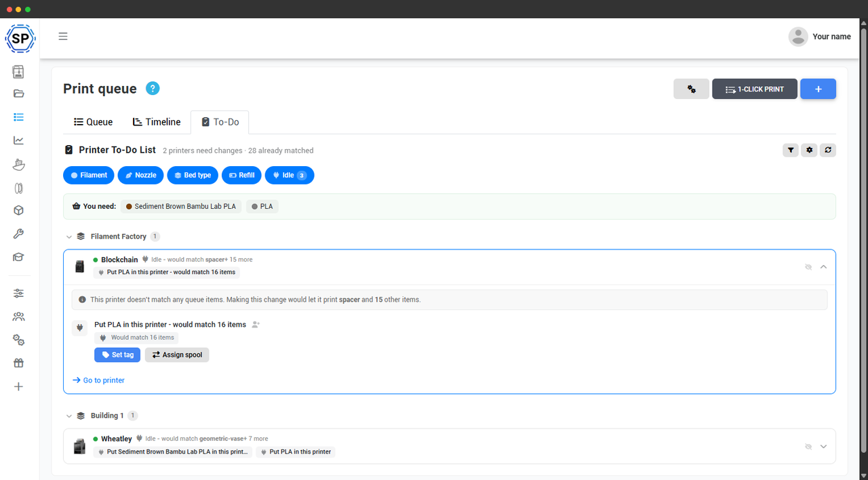Viewport: 868px width, 480px height.
Task: Click the Set tag button
Action: point(117,355)
